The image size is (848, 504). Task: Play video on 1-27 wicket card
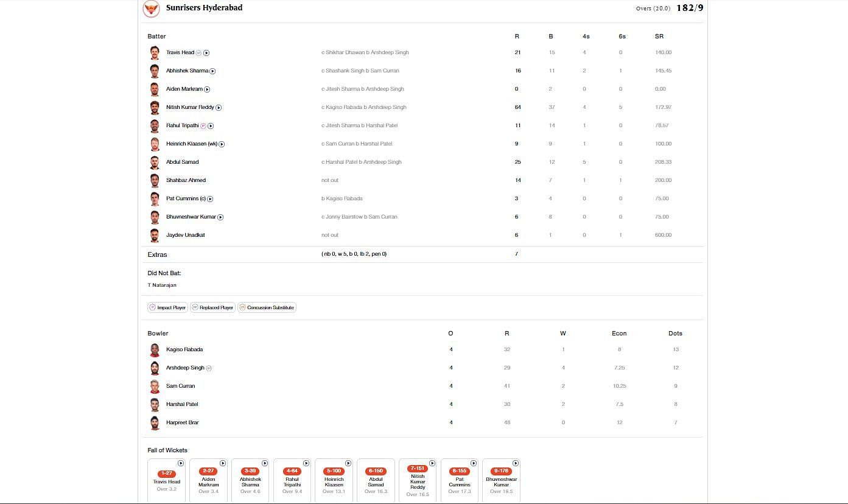pyautogui.click(x=181, y=463)
